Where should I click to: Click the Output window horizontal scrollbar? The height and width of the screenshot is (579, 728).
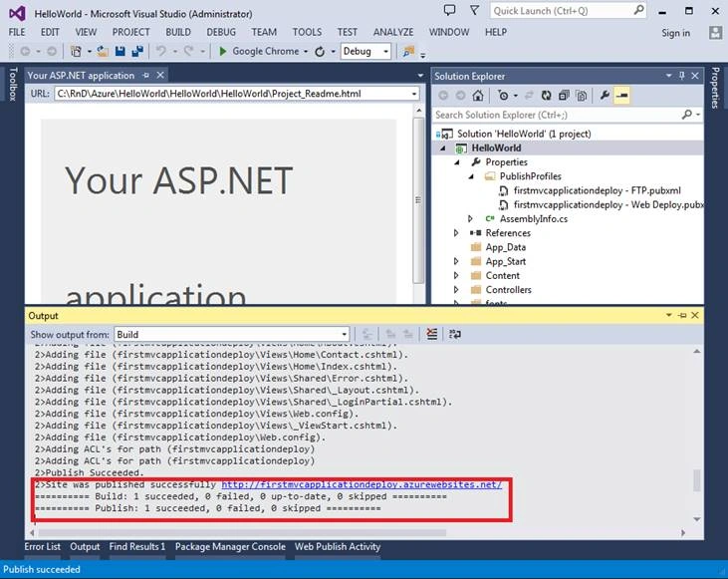358,532
